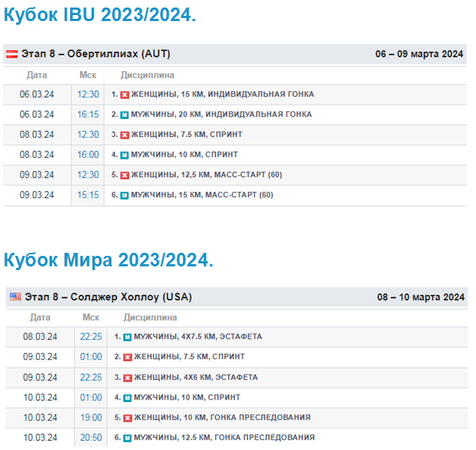
Task: Click the Austrian flag icon next to Обертиллиах
Action: click(12, 54)
